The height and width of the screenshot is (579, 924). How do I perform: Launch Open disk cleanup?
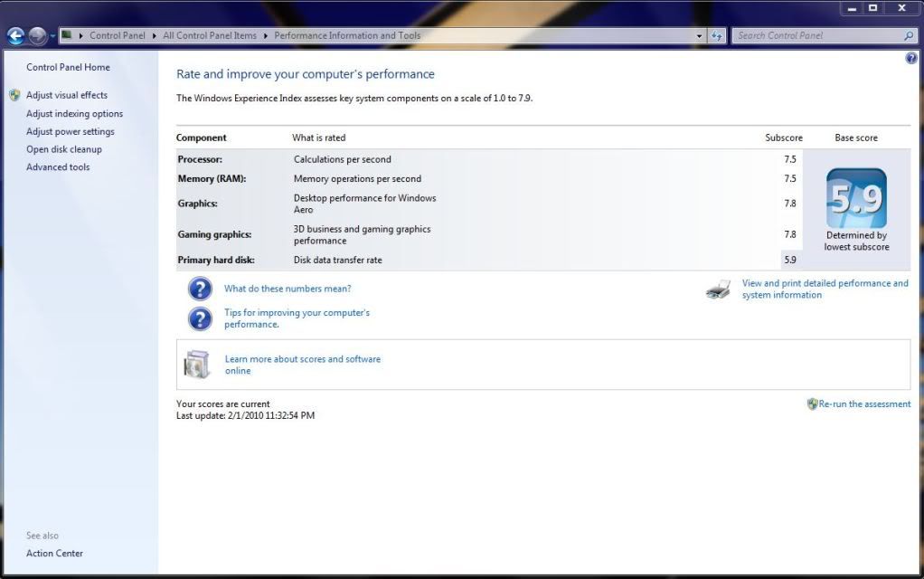click(x=63, y=149)
